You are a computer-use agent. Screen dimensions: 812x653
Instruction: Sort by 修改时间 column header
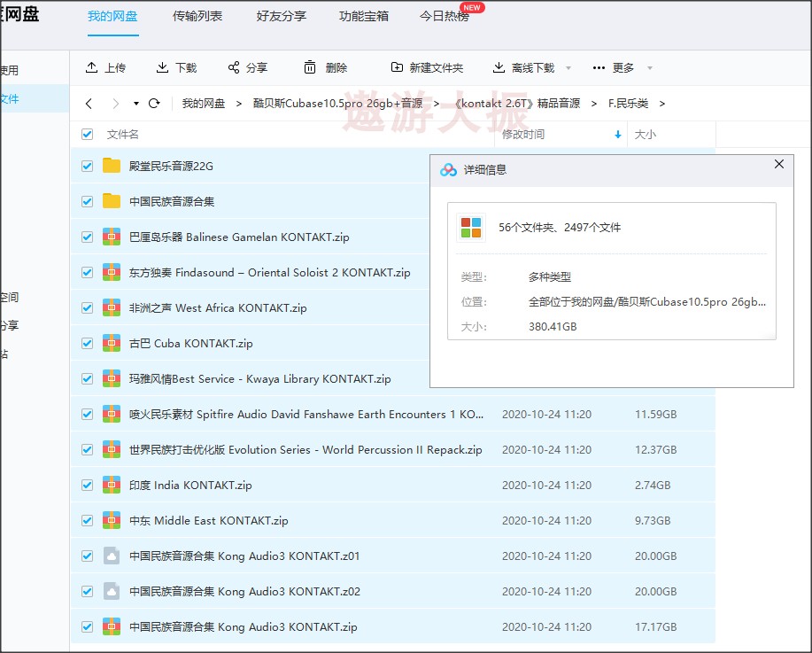(x=523, y=135)
